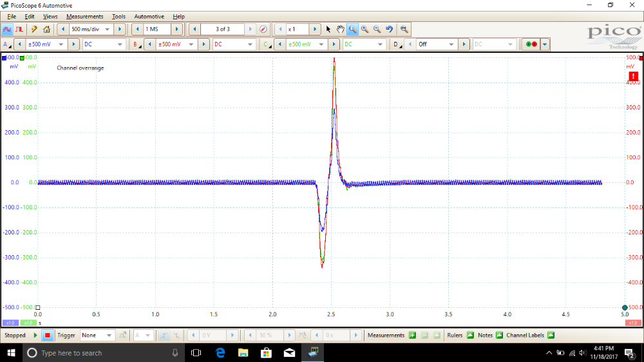The image size is (644, 362).
Task: Toggle the Notes panel
Action: point(499,335)
